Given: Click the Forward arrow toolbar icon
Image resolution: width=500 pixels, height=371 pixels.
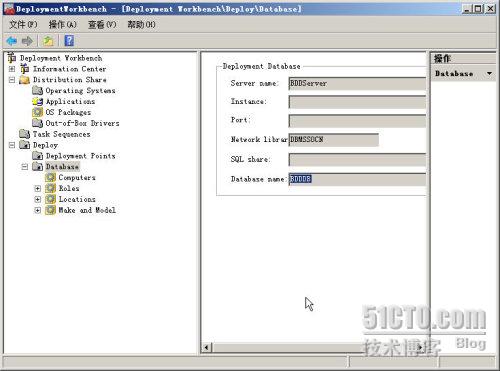Looking at the screenshot, I should click(x=27, y=41).
